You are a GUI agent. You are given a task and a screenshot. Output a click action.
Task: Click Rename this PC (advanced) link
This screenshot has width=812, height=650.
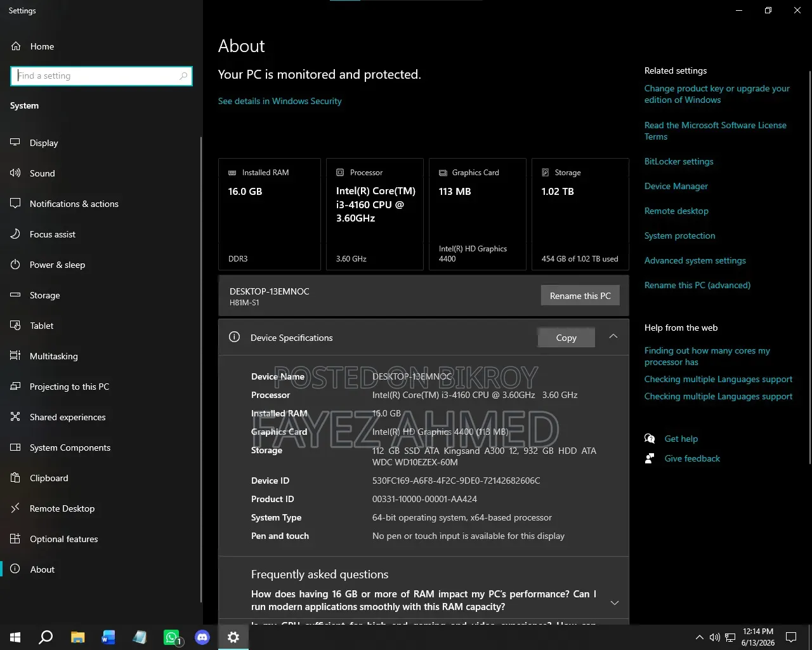tap(697, 285)
